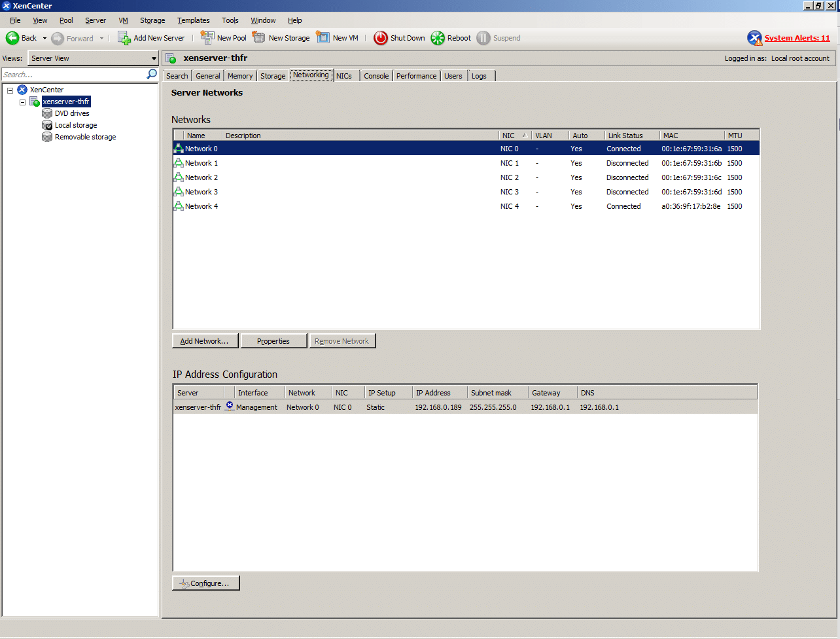
Task: Click the MAC 00:1e:67:59:31:6b cell
Action: pos(691,163)
